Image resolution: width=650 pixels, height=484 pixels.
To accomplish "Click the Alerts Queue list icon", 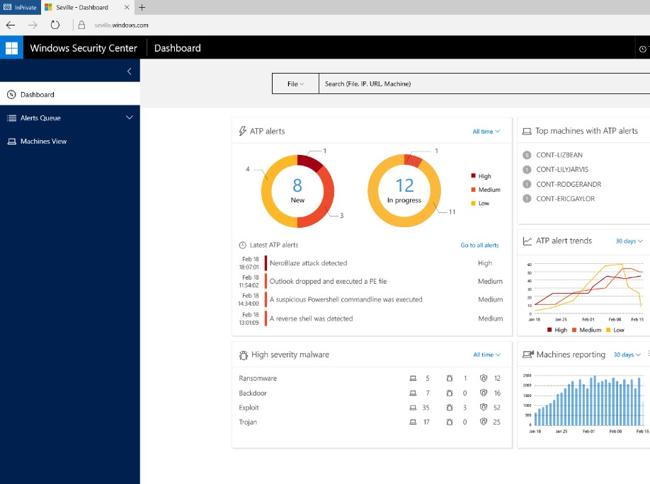I will [12, 118].
